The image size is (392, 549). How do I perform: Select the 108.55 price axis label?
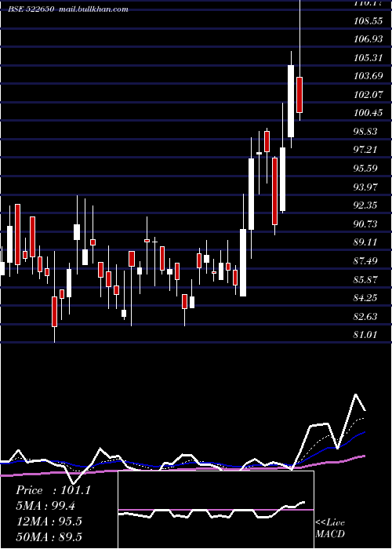tap(368, 20)
